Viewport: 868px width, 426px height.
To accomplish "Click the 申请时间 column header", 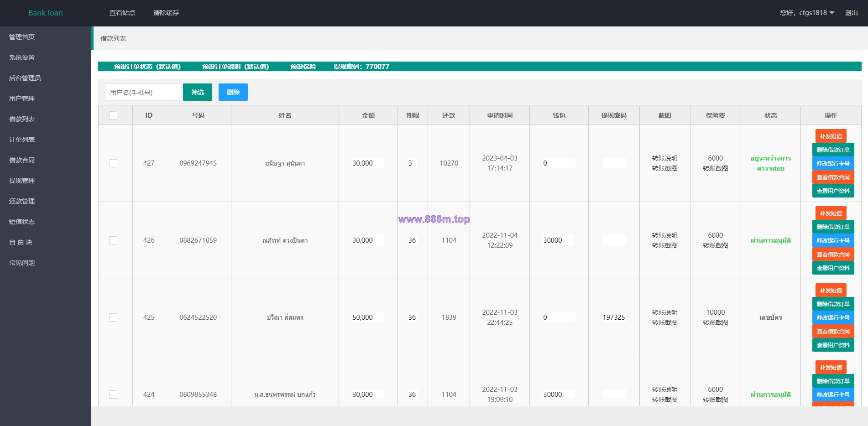I will [x=500, y=115].
